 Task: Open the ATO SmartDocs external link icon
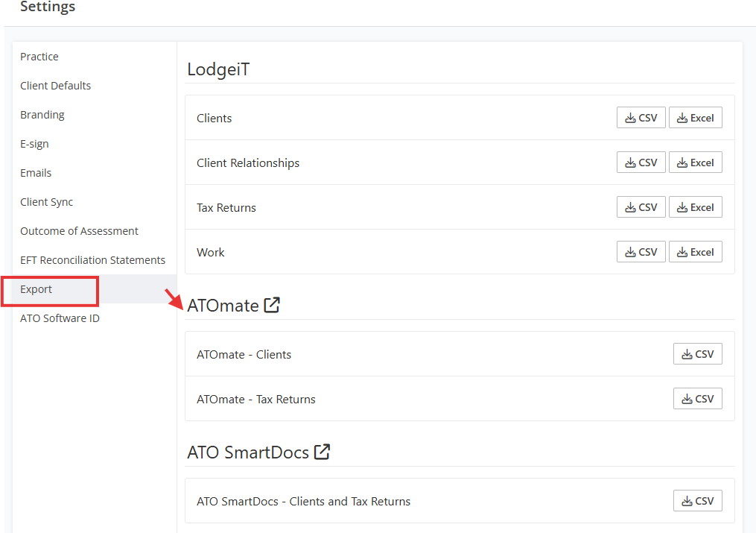click(322, 452)
